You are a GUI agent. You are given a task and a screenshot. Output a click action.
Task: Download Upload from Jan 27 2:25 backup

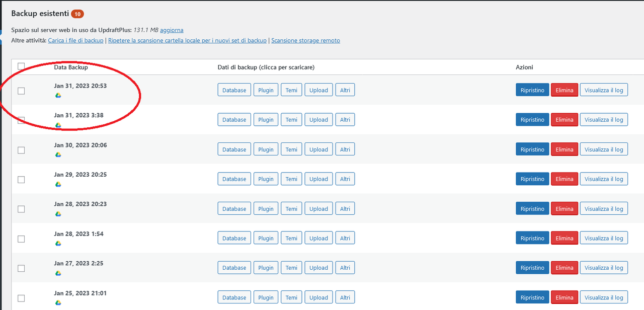click(x=318, y=268)
